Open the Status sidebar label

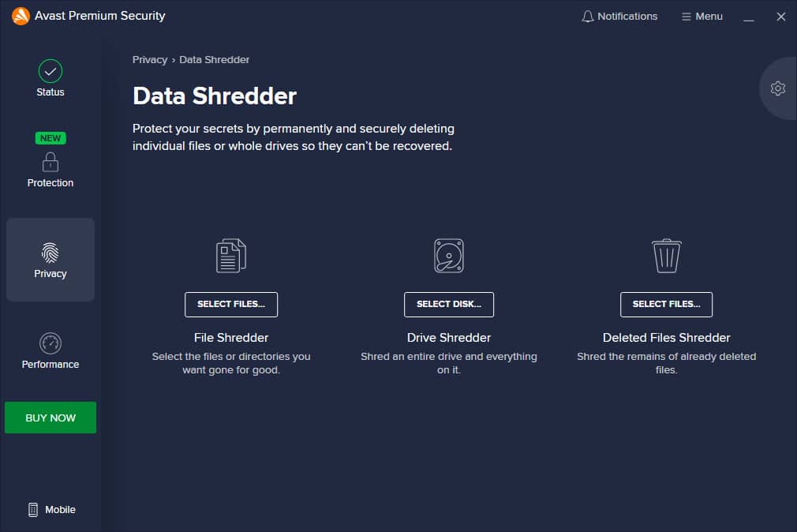[x=51, y=92]
